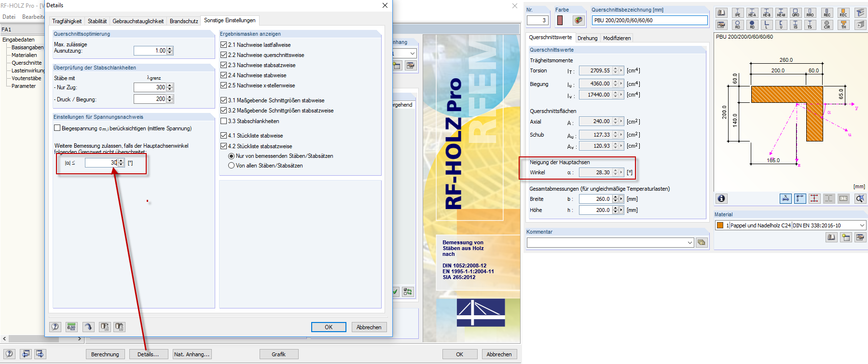Toggle 2.2 Nachweise querschnittsweise checkbox

point(223,55)
